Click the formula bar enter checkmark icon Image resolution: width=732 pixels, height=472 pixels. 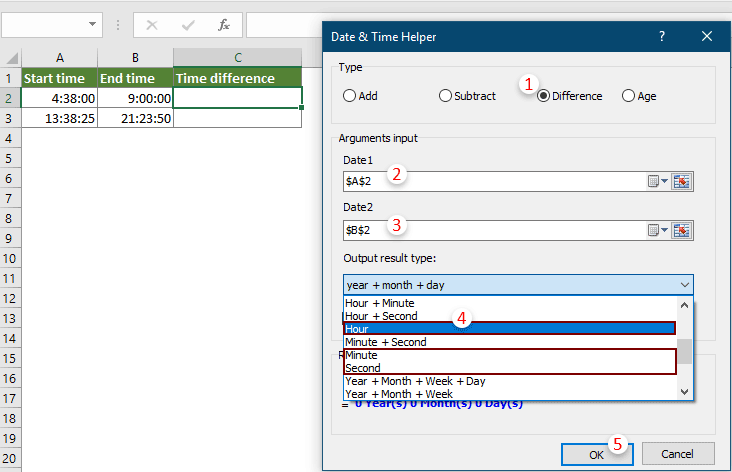coord(186,24)
